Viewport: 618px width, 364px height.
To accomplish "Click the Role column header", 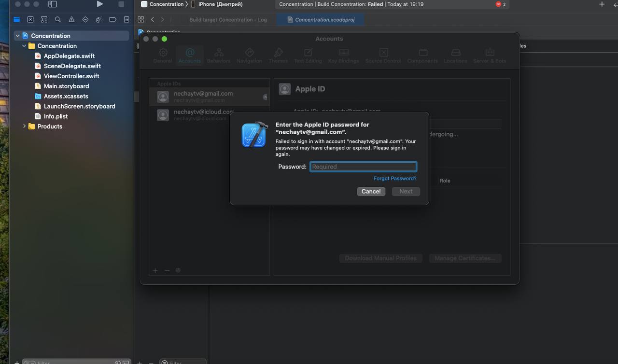I will tap(445, 181).
